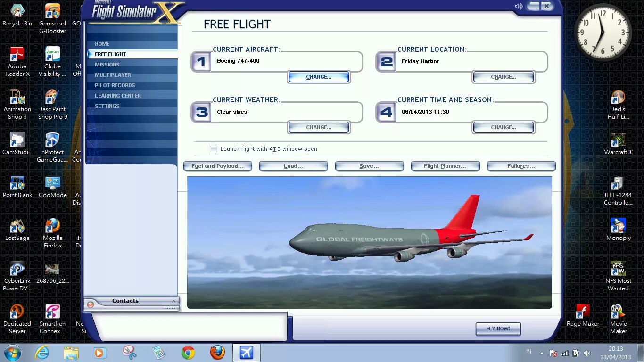
Task: Select the Movie Maker desktop icon
Action: pyautogui.click(x=618, y=319)
